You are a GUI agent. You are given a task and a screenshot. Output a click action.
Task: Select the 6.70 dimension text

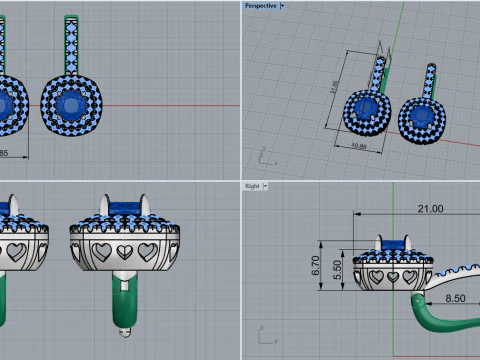click(315, 265)
